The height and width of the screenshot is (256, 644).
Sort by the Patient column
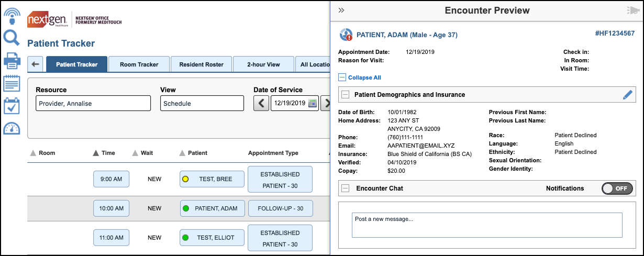click(x=193, y=153)
